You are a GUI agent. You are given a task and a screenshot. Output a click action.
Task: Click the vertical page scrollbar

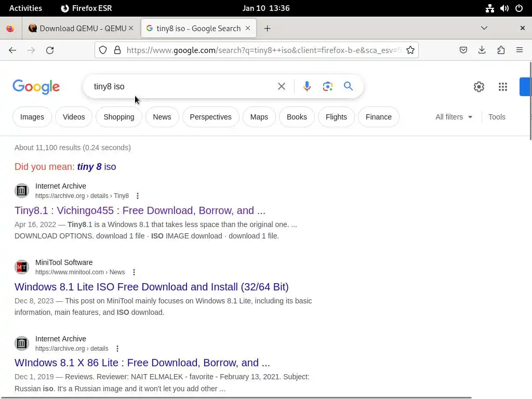[530, 101]
